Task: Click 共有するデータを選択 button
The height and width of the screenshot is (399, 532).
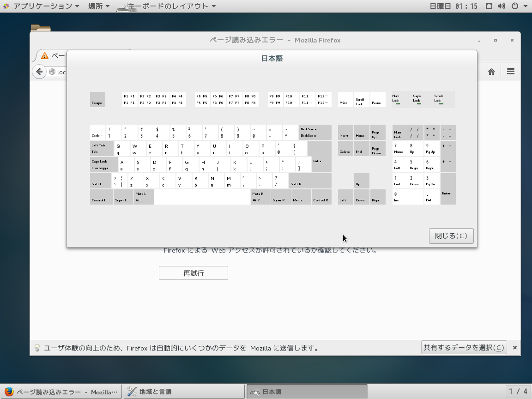Action: coord(464,347)
